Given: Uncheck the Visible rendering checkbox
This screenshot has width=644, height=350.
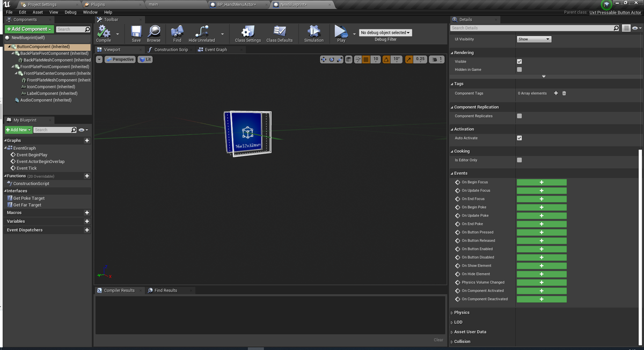Looking at the screenshot, I should point(519,61).
